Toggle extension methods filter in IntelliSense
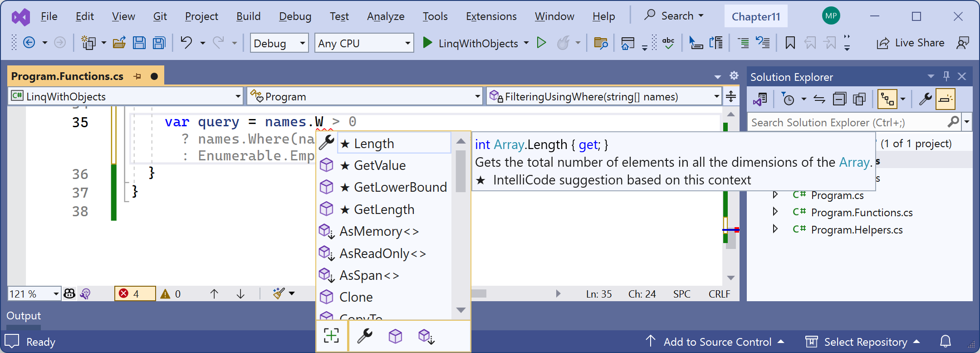The width and height of the screenshot is (980, 353). (x=426, y=336)
